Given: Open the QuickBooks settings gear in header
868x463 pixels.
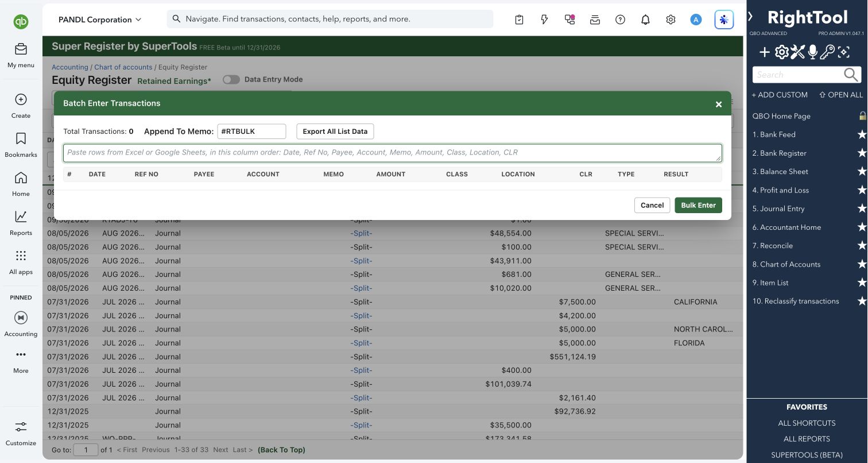Looking at the screenshot, I should 671,20.
